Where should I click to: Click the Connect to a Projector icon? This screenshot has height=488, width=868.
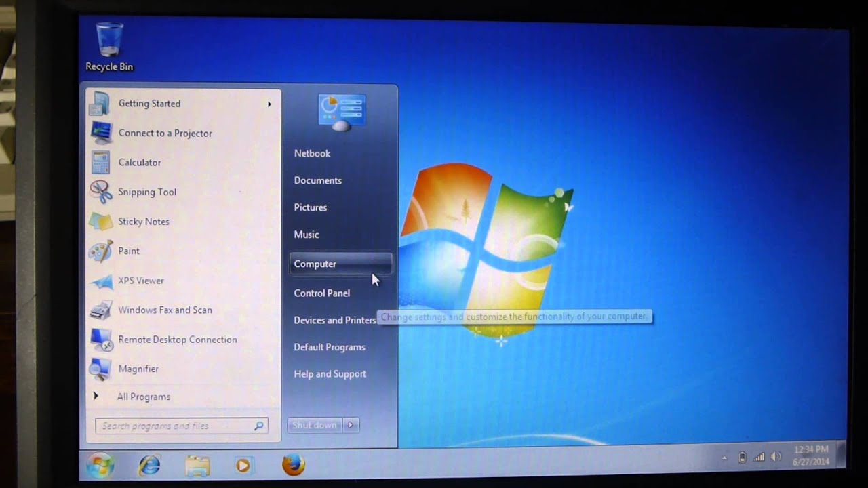click(x=100, y=133)
